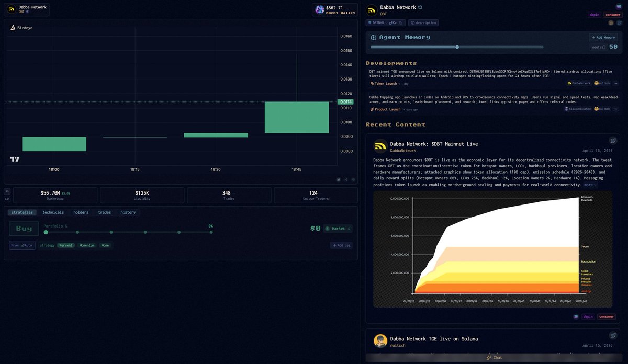628x364 pixels.
Task: Open Twitter icon on $DBT Mainnet Live post
Action: pyautogui.click(x=613, y=141)
